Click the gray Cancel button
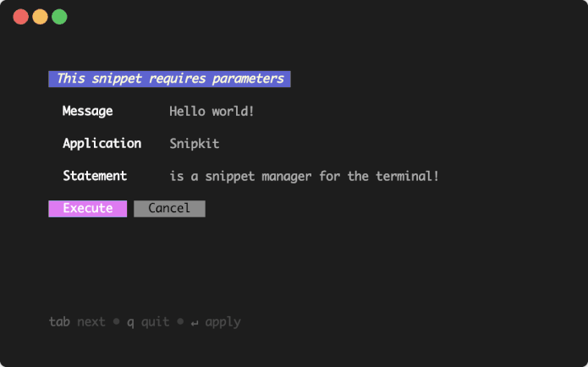 click(x=169, y=208)
